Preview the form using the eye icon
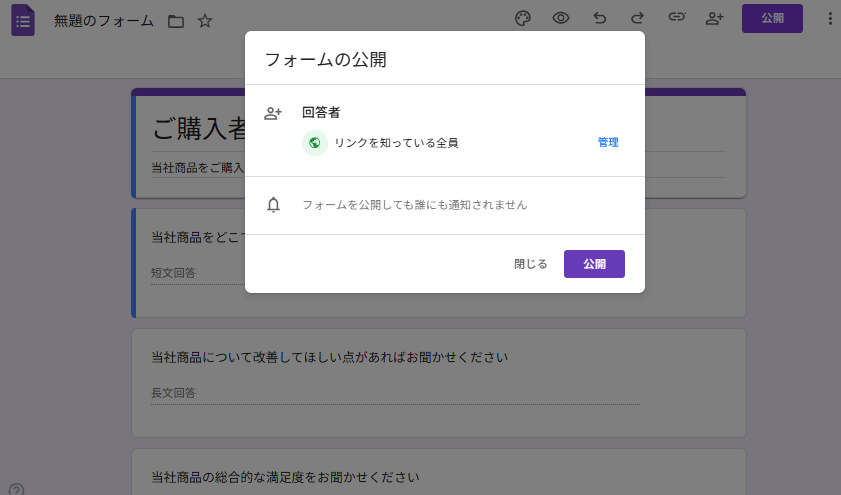Viewport: 841px width, 495px height. tap(561, 18)
